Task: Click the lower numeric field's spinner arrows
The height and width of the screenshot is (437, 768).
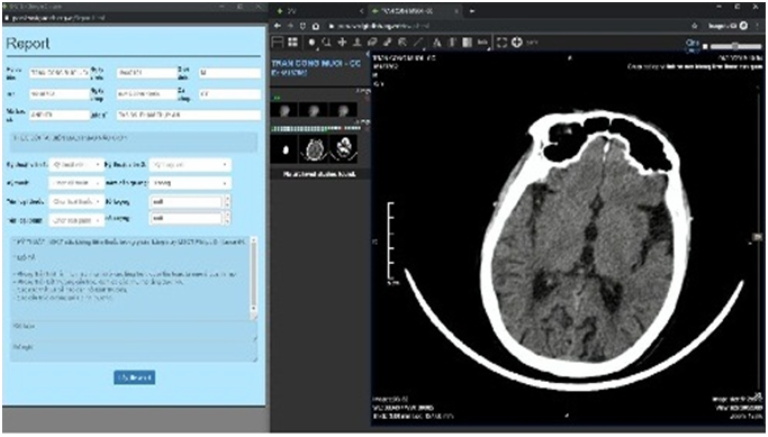Action: tap(227, 218)
